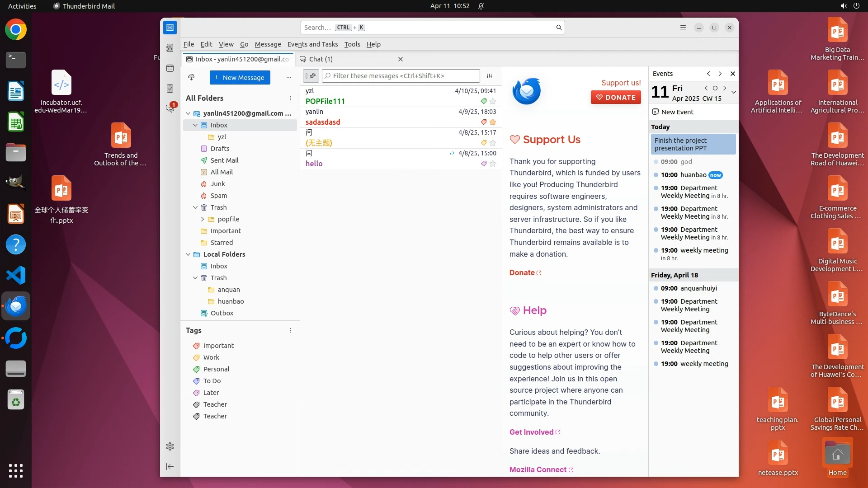Switch to the Chat (1) tab
The height and width of the screenshot is (488, 868).
pos(321,59)
